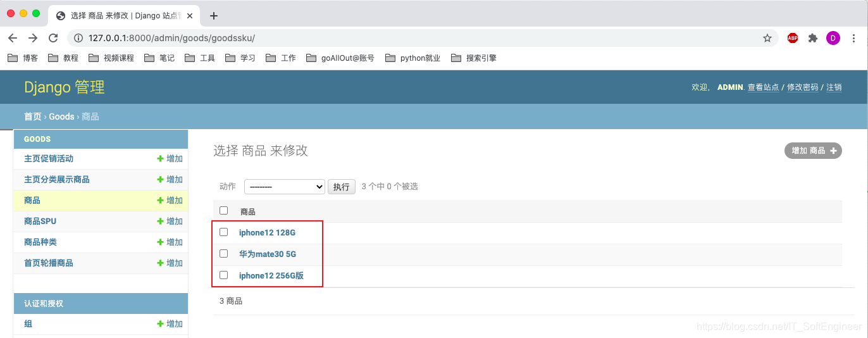Open the iphone12 128G item
Image resolution: width=868 pixels, height=338 pixels.
(x=267, y=232)
